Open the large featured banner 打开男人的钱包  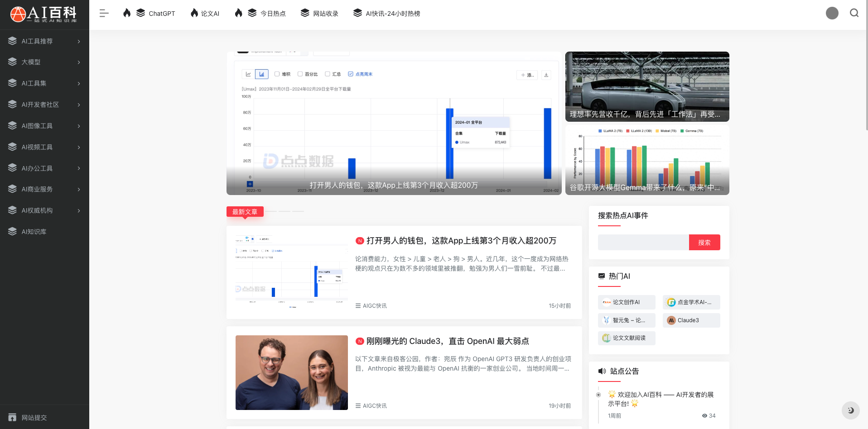[394, 123]
